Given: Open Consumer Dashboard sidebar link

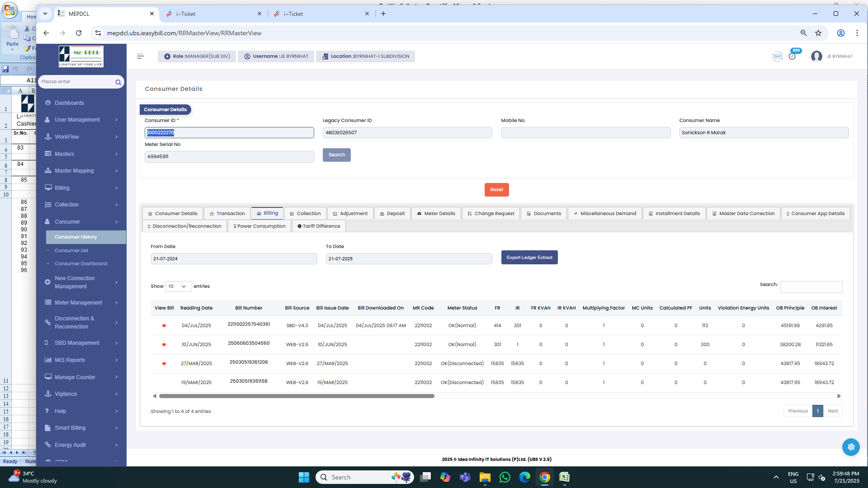Looking at the screenshot, I should [81, 264].
